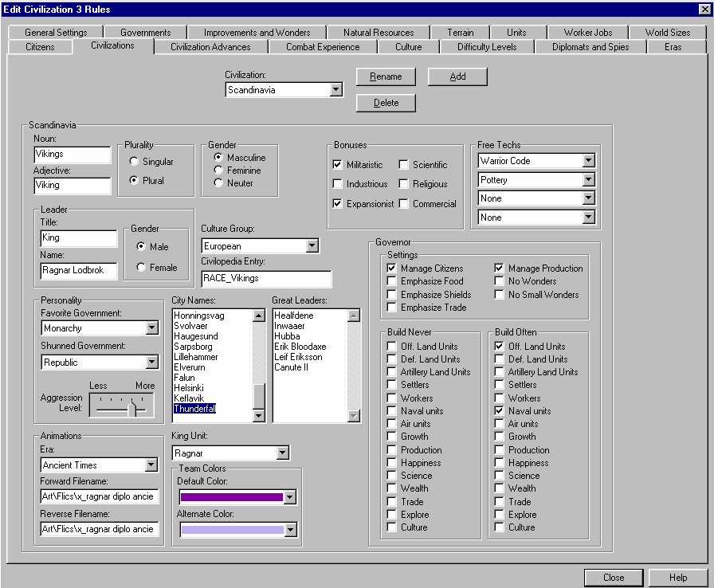Select the Neuter gender option
This screenshot has height=588, width=714.
tap(218, 183)
